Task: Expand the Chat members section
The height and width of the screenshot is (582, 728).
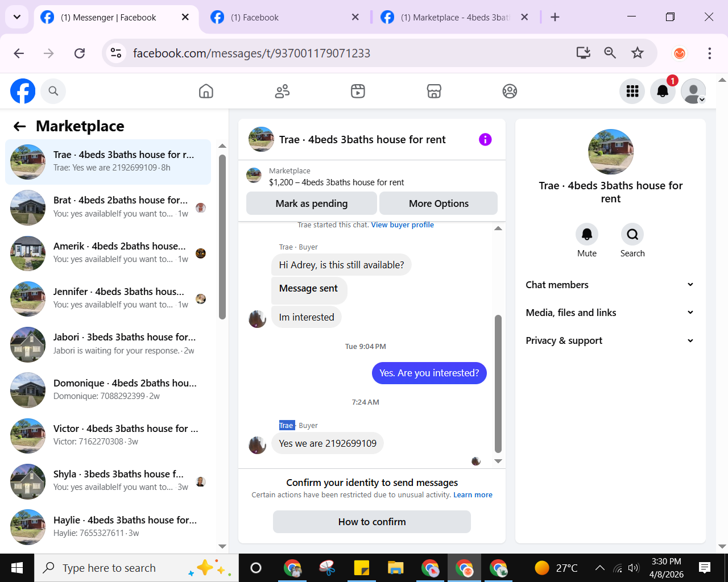Action: pos(610,285)
